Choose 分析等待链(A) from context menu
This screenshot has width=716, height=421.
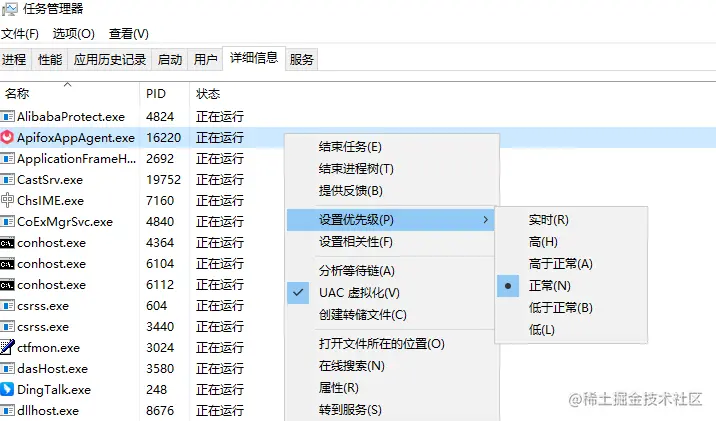391,271
